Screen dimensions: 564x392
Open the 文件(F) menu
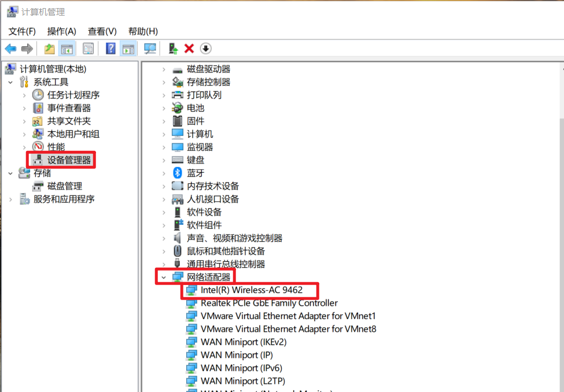point(22,31)
